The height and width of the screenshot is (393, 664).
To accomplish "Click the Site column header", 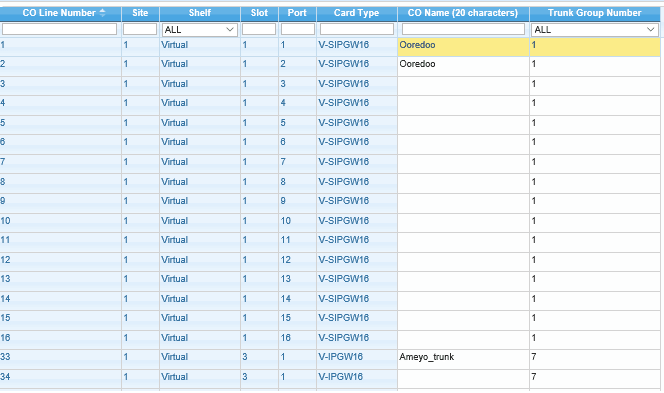I will (140, 13).
